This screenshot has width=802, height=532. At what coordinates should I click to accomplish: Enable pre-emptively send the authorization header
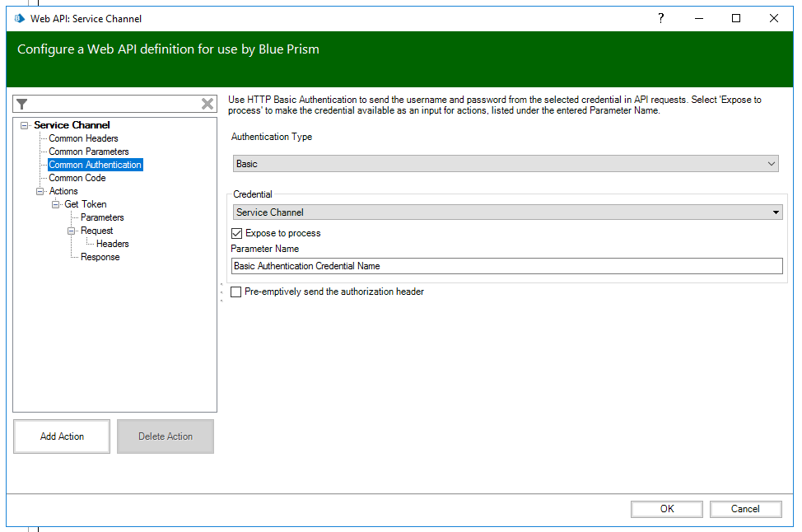coord(237,292)
